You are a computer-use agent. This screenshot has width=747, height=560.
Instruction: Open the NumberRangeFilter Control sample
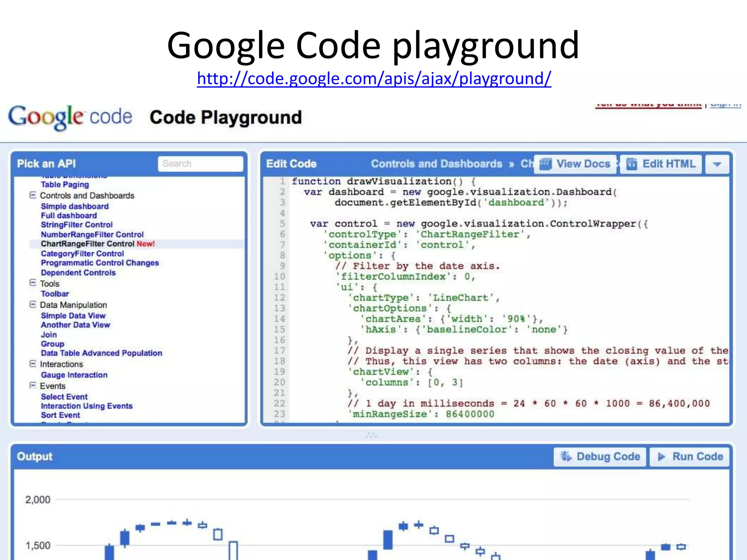[x=92, y=234]
